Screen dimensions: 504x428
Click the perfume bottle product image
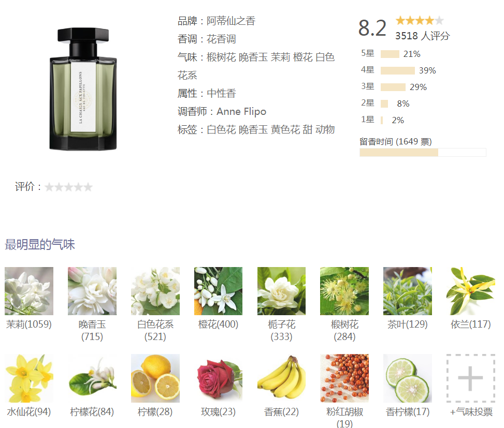point(83,88)
